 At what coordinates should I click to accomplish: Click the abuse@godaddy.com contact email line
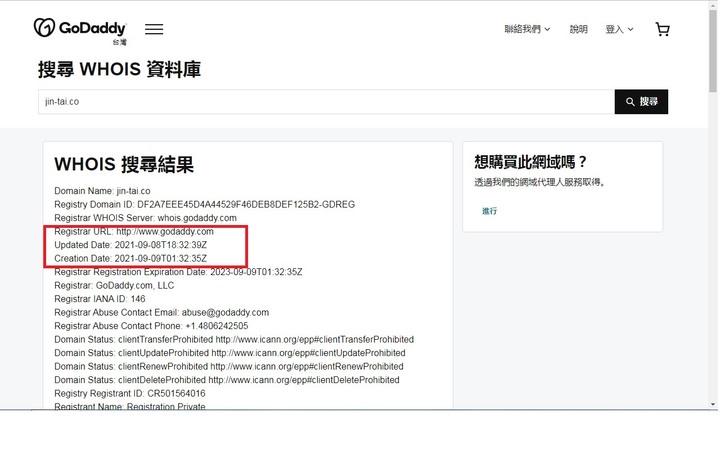point(162,312)
